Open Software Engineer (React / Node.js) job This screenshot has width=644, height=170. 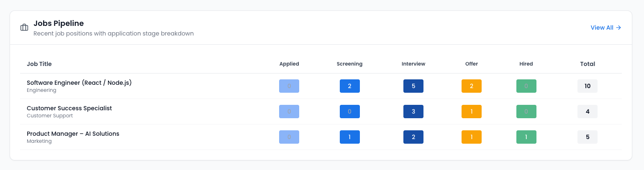pyautogui.click(x=79, y=83)
